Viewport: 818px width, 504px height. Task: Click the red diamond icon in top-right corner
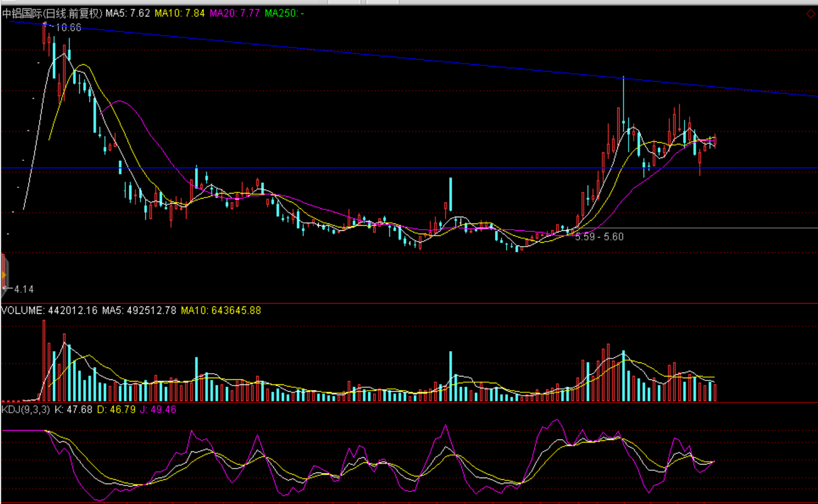click(810, 13)
